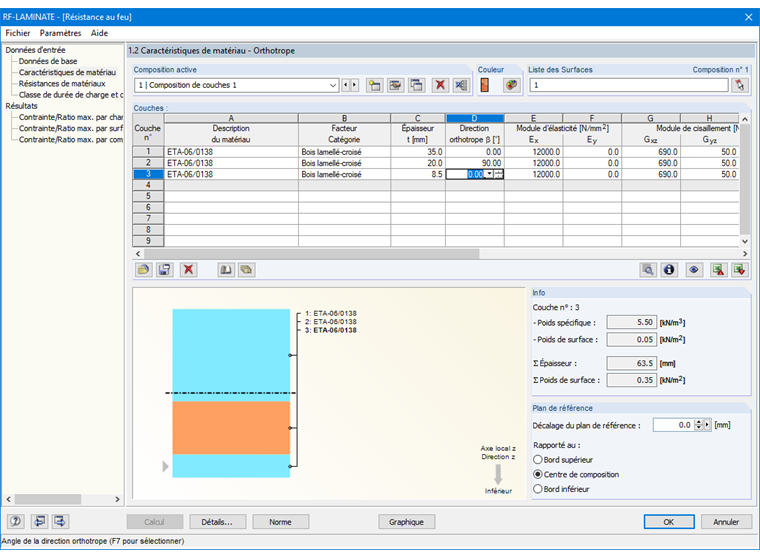Select Centre de composition radio button

[538, 474]
